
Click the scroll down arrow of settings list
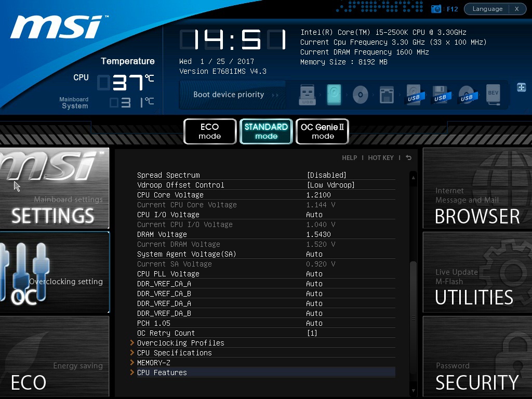pos(413,391)
